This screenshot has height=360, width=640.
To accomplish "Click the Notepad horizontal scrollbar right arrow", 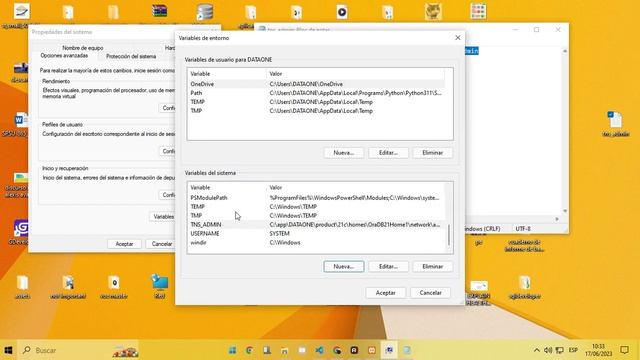I will (x=557, y=219).
